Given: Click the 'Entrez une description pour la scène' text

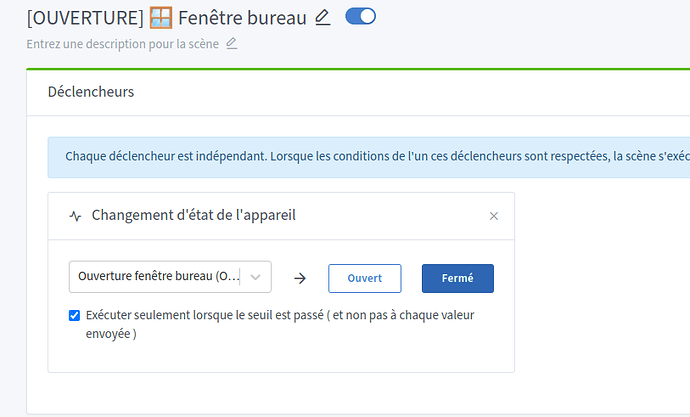Looking at the screenshot, I should pyautogui.click(x=123, y=44).
